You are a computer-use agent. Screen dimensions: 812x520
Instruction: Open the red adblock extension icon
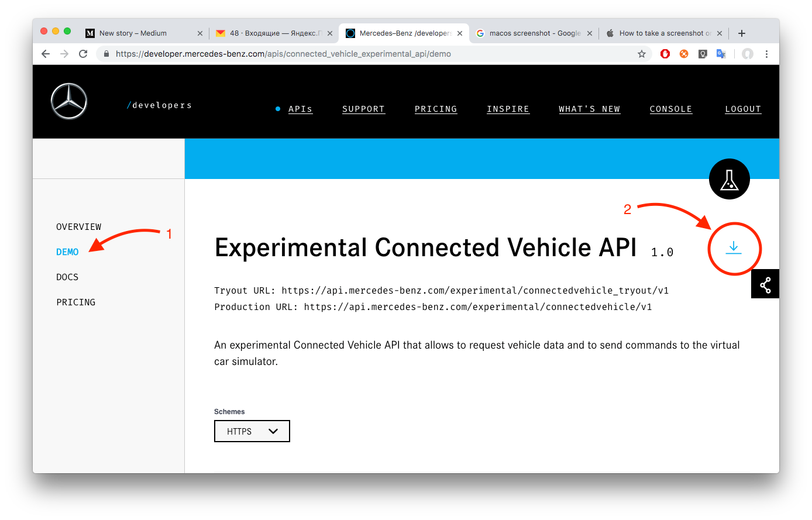(665, 54)
